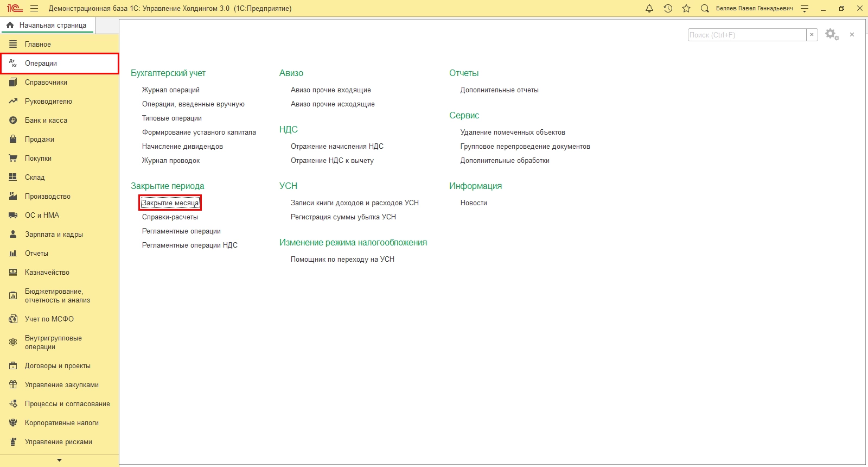
Task: Click the home icon on Начальная страница
Action: (x=10, y=25)
